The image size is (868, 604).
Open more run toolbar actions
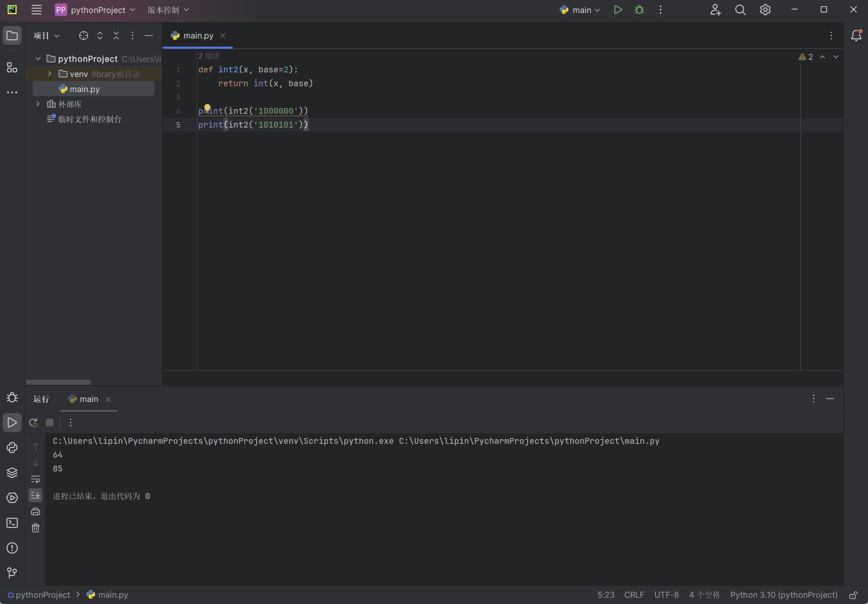pos(71,422)
